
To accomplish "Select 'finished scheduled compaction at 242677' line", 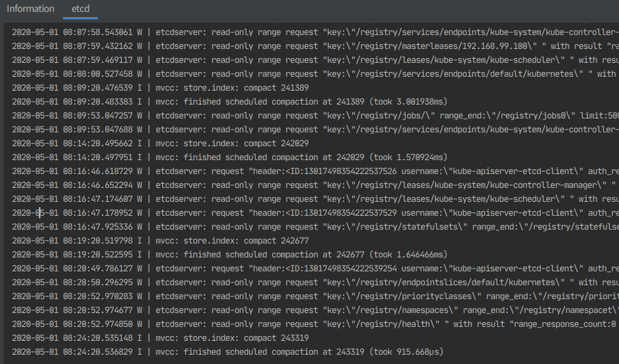I will (229, 255).
